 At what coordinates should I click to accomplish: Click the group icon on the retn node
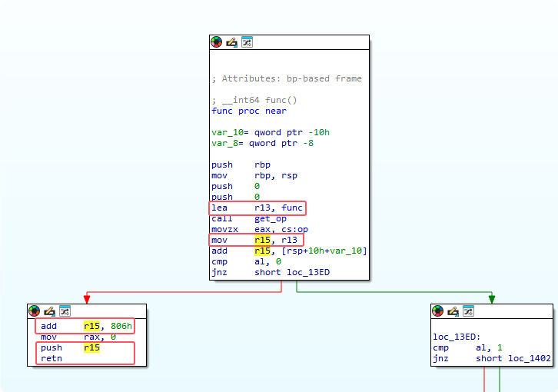(65, 311)
